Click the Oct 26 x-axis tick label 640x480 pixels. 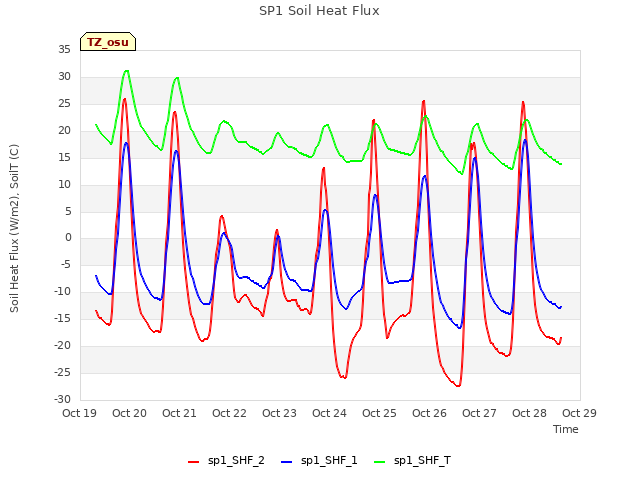[429, 413]
